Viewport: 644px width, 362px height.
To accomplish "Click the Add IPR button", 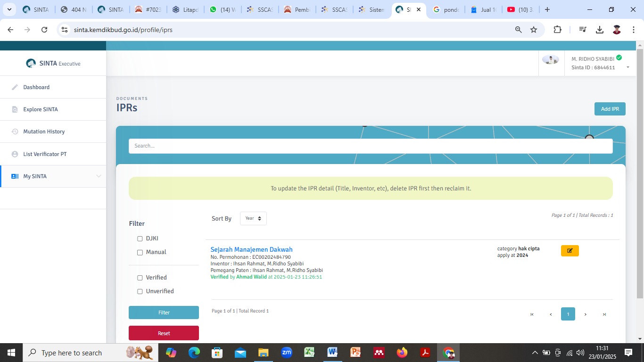I will (x=610, y=109).
